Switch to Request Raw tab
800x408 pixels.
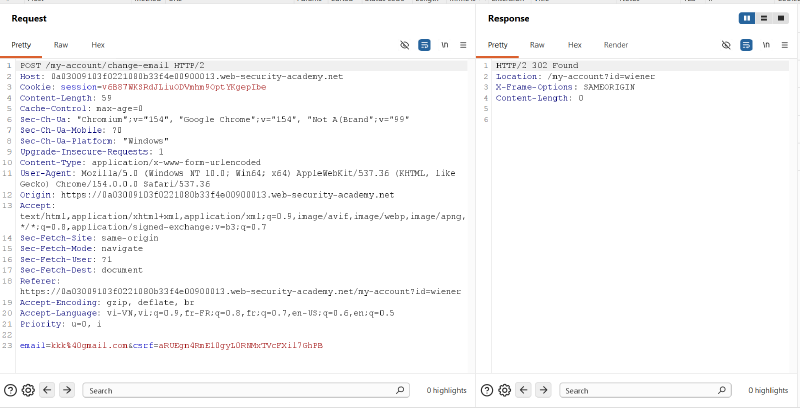point(61,45)
